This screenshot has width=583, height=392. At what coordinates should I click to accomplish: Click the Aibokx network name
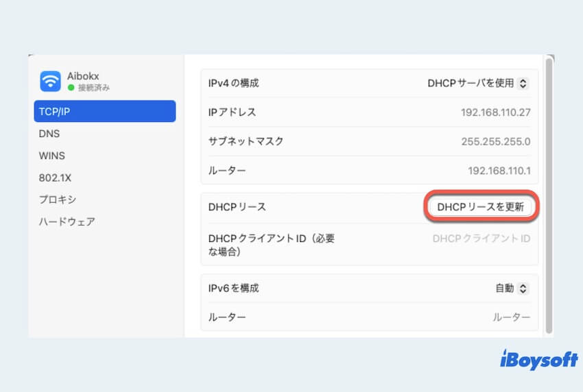point(84,76)
